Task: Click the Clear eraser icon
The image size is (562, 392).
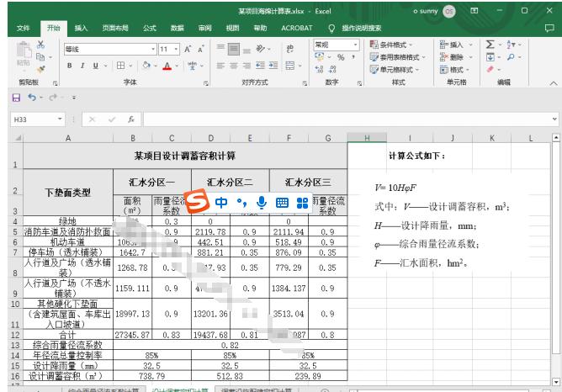Action: pyautogui.click(x=490, y=69)
